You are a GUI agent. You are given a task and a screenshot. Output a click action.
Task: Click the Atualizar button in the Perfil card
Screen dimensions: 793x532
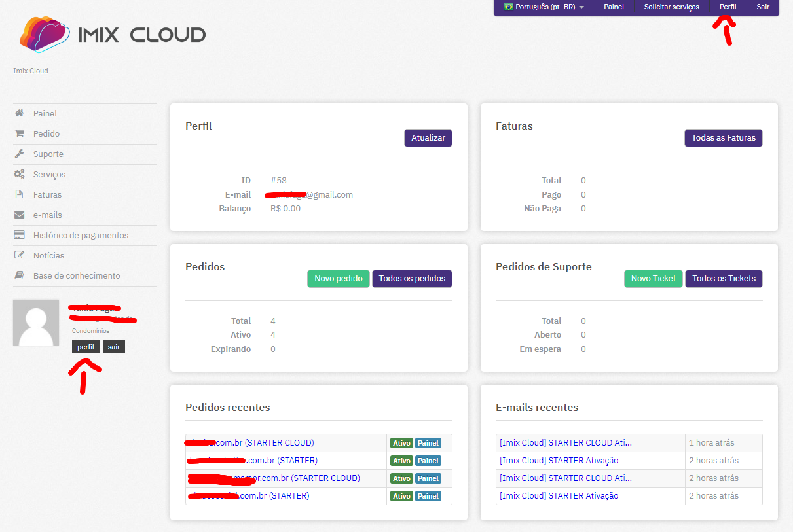pos(428,138)
